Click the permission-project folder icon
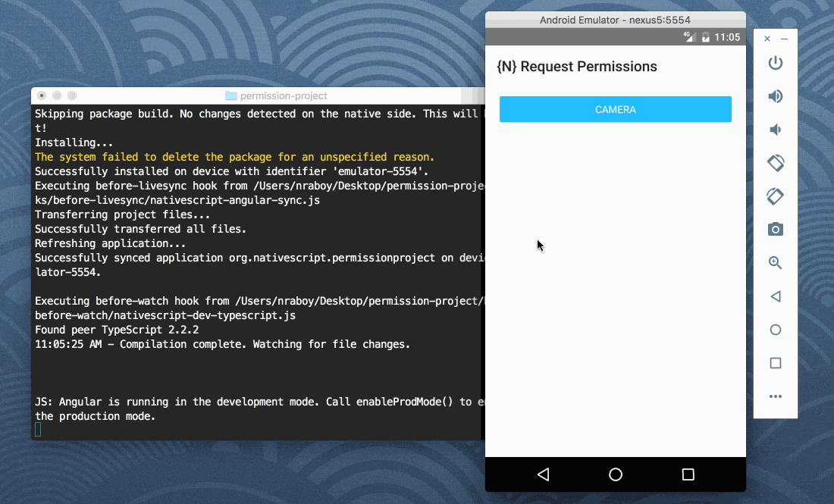The width and height of the screenshot is (834, 504). click(230, 95)
